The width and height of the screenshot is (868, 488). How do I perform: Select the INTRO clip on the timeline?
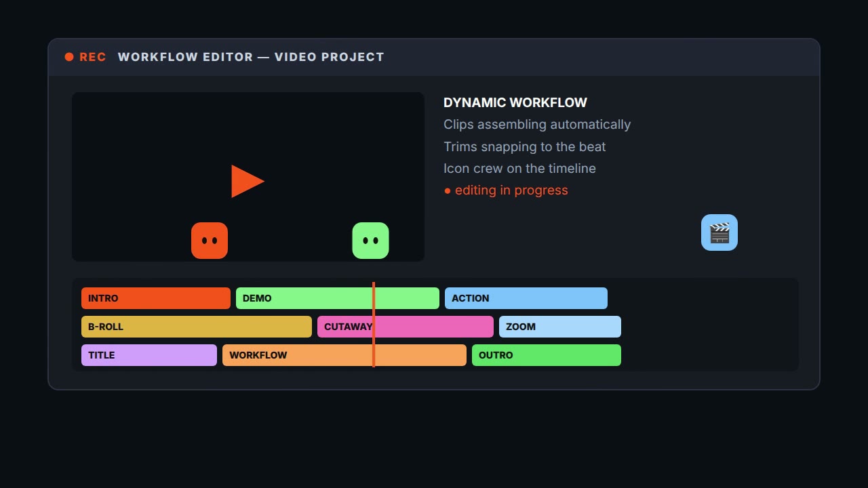click(x=156, y=298)
